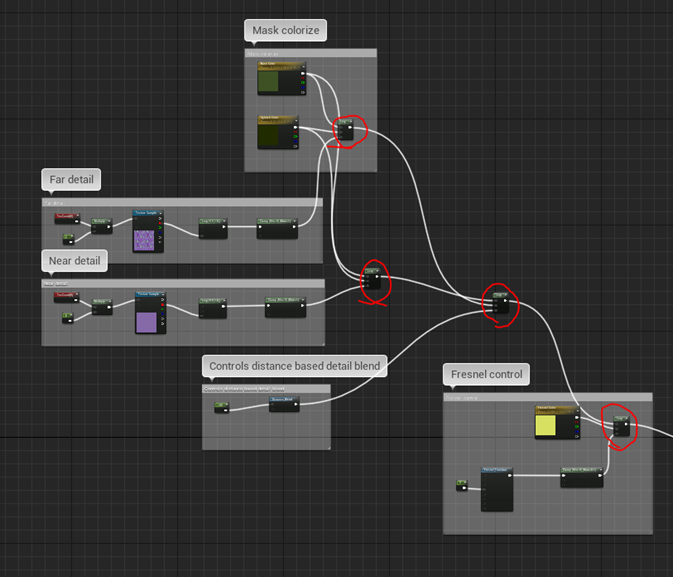Click the white RGB output pin of Fresnel Color

tap(576, 417)
